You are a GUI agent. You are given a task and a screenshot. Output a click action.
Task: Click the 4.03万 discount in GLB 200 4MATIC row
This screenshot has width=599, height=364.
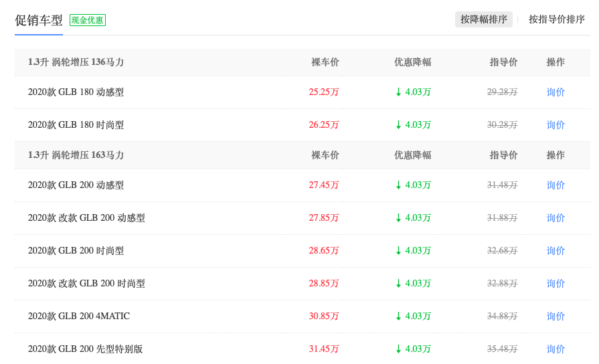pyautogui.click(x=414, y=316)
